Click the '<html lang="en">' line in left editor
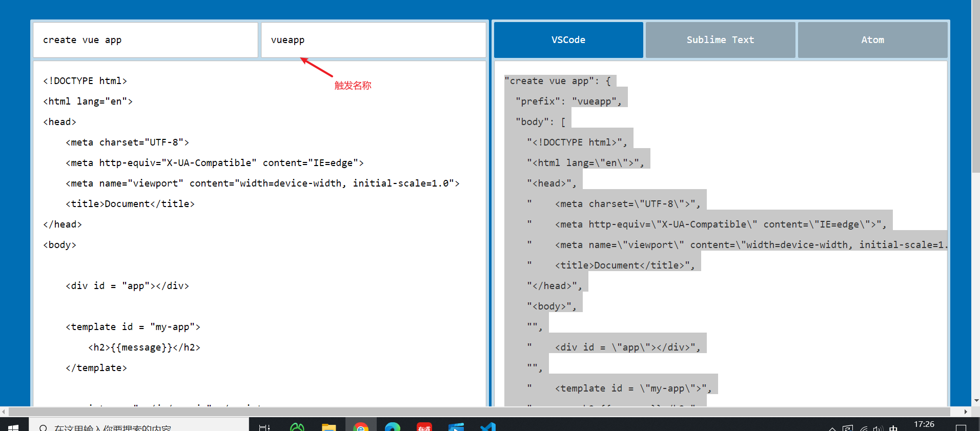 [88, 101]
